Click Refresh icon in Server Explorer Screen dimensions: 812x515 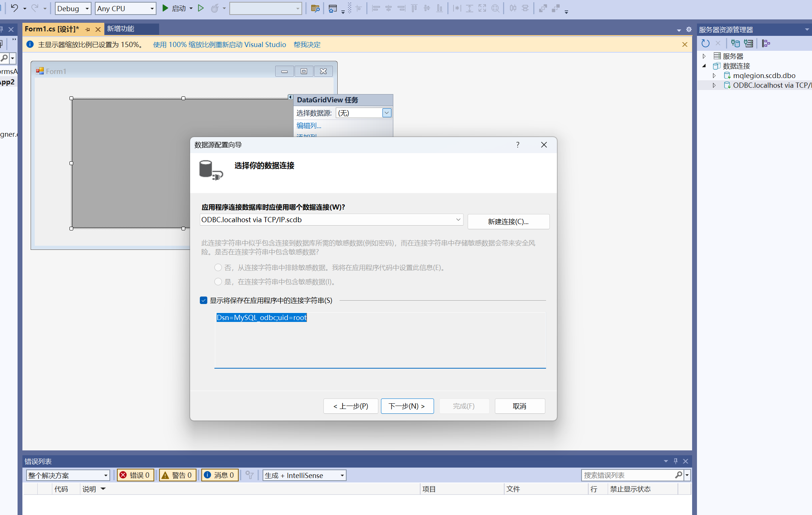click(705, 43)
